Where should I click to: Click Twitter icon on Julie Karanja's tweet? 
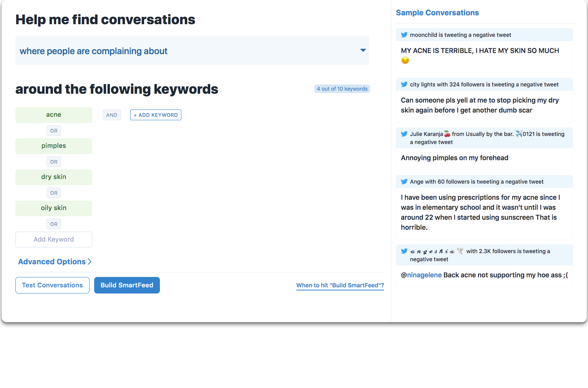coord(404,134)
